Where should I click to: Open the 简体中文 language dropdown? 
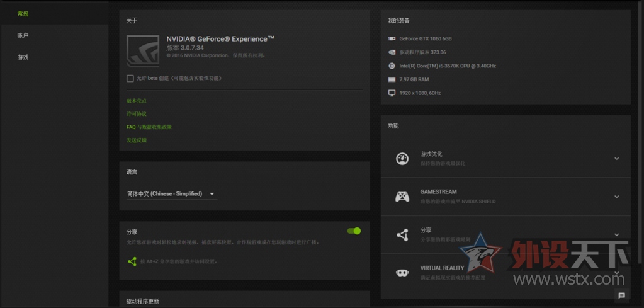pos(172,194)
